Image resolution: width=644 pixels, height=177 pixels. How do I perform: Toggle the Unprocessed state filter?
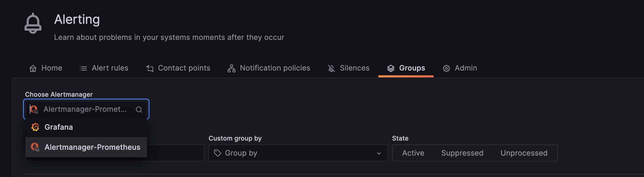coord(524,153)
